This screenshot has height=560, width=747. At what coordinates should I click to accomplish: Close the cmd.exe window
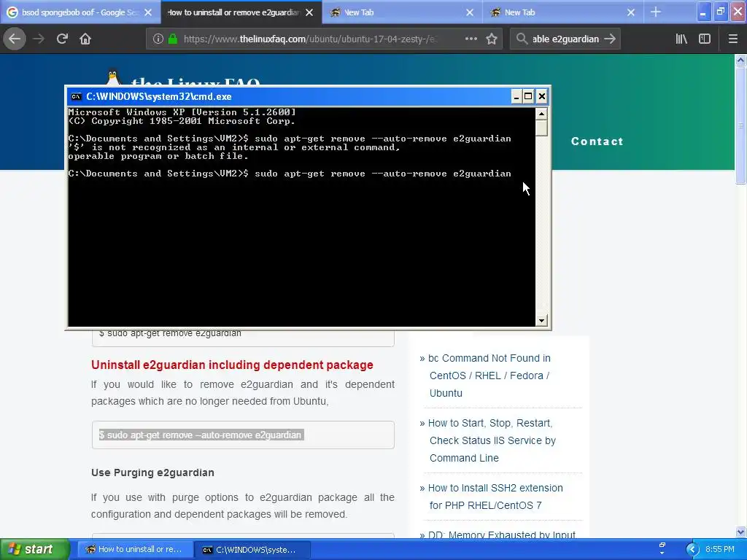coord(542,97)
